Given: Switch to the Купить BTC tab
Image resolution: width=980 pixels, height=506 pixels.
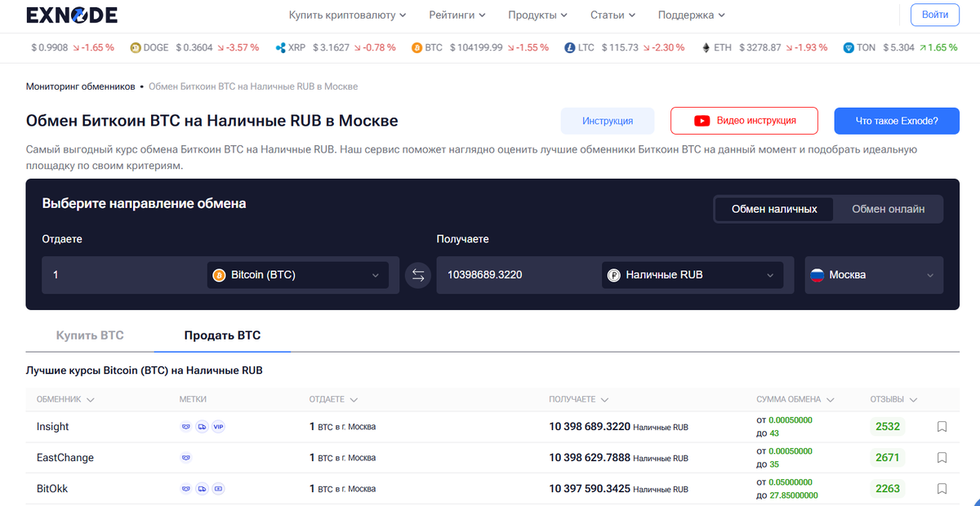Looking at the screenshot, I should 90,335.
